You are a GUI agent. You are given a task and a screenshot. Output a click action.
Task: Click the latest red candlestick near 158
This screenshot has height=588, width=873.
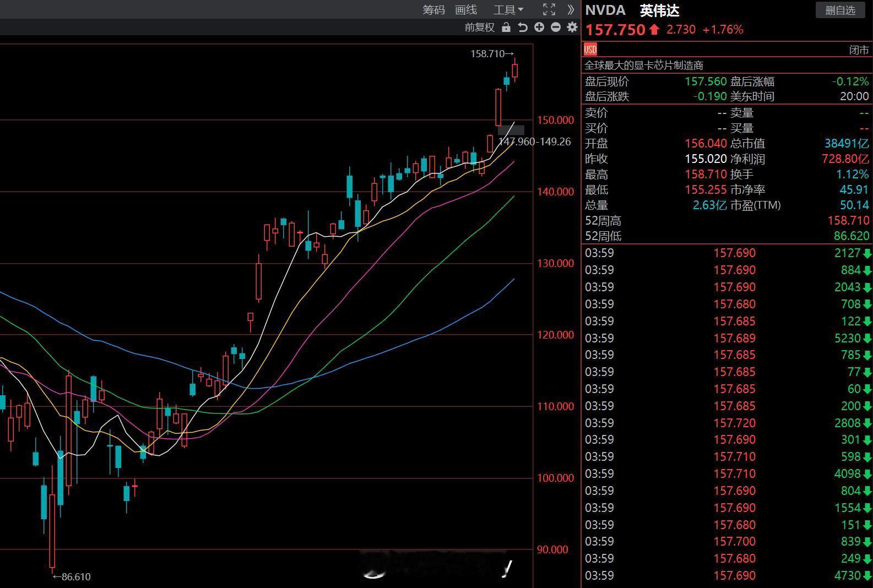[x=515, y=70]
